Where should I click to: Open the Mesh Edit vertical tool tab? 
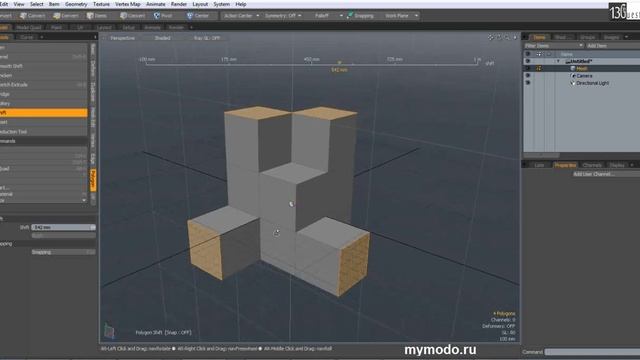coord(93,117)
